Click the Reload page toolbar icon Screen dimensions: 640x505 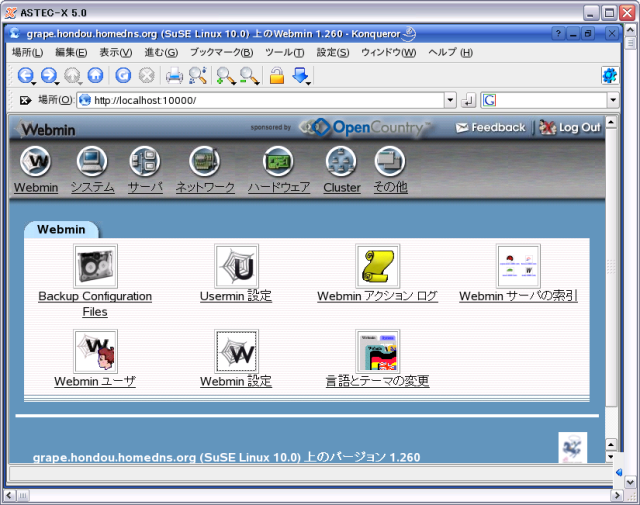coord(123,75)
